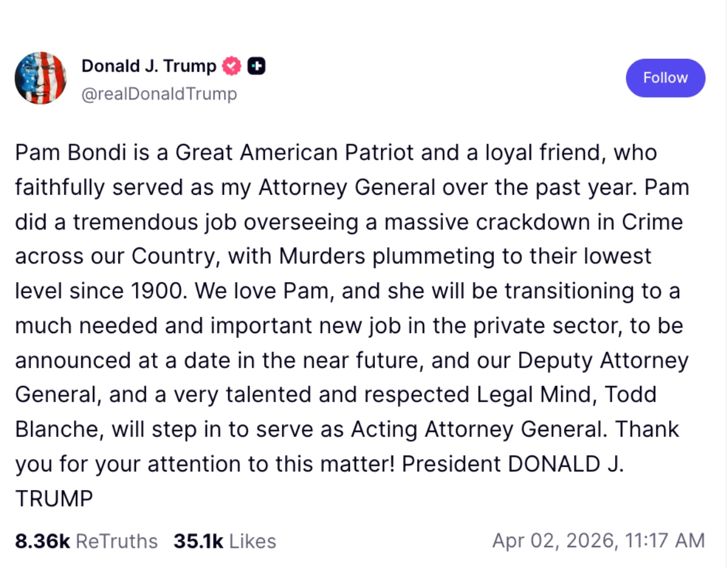Click the black plus badge icon
The width and height of the screenshot is (728, 569).
pyautogui.click(x=257, y=66)
